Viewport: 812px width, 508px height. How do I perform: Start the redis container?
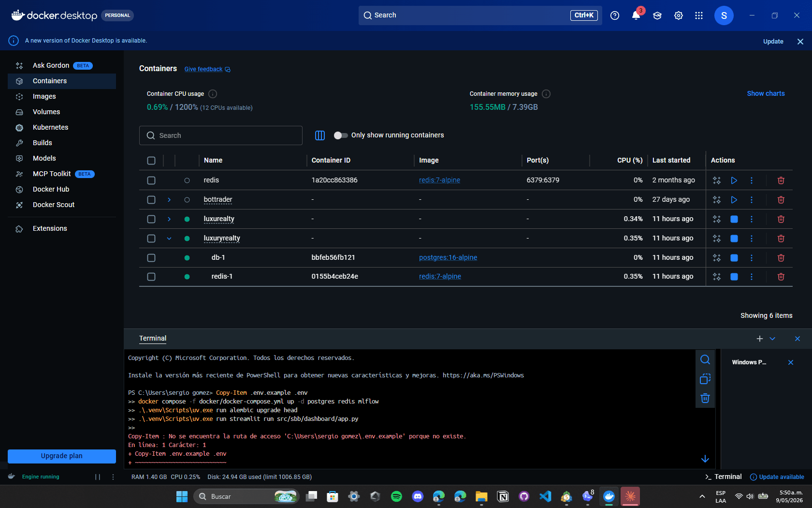pyautogui.click(x=734, y=180)
